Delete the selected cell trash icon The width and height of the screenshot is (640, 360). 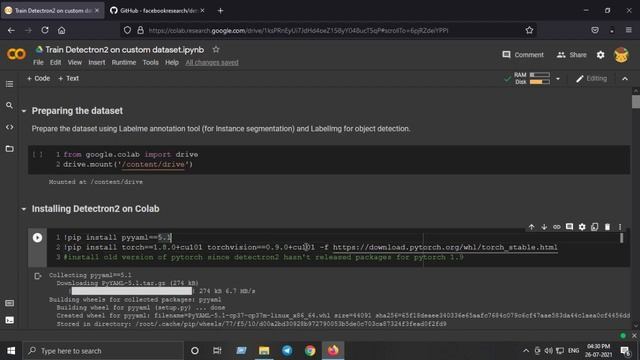(x=607, y=227)
